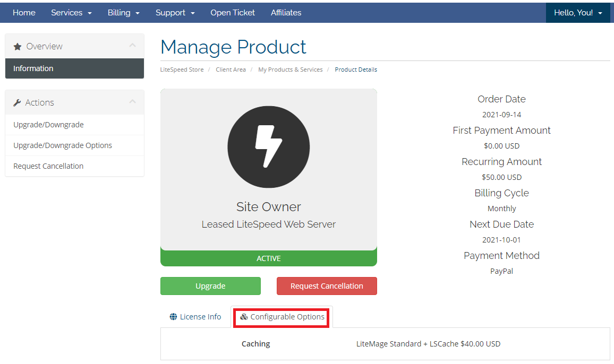Click the green Upgrade button
Viewport: 614px width, 364px height.
coord(210,286)
